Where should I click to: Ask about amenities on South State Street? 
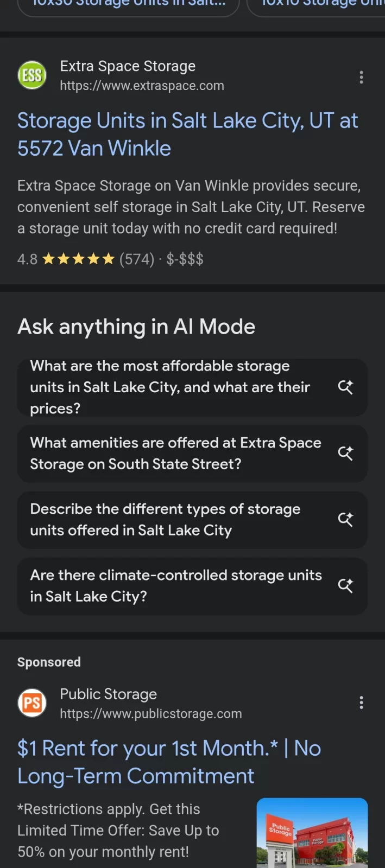pyautogui.click(x=175, y=453)
